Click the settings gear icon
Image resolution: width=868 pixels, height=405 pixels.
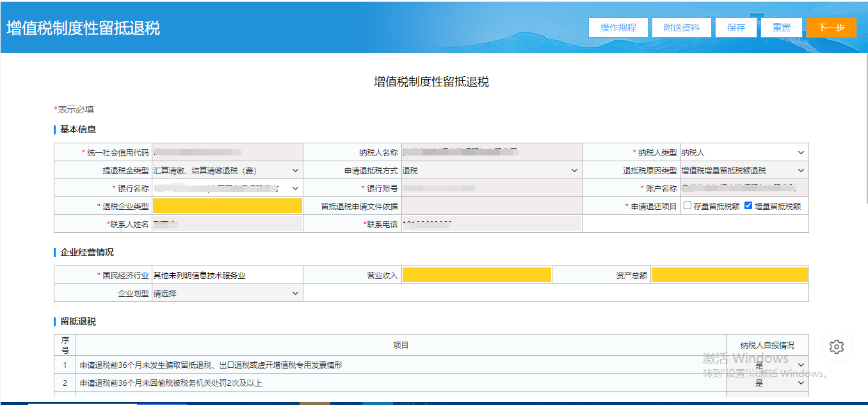tap(837, 347)
